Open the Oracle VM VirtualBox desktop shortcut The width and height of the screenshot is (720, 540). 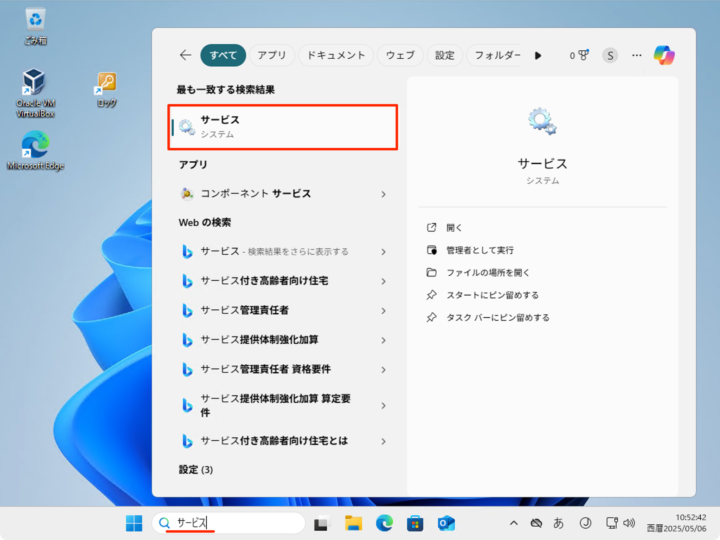tap(35, 94)
